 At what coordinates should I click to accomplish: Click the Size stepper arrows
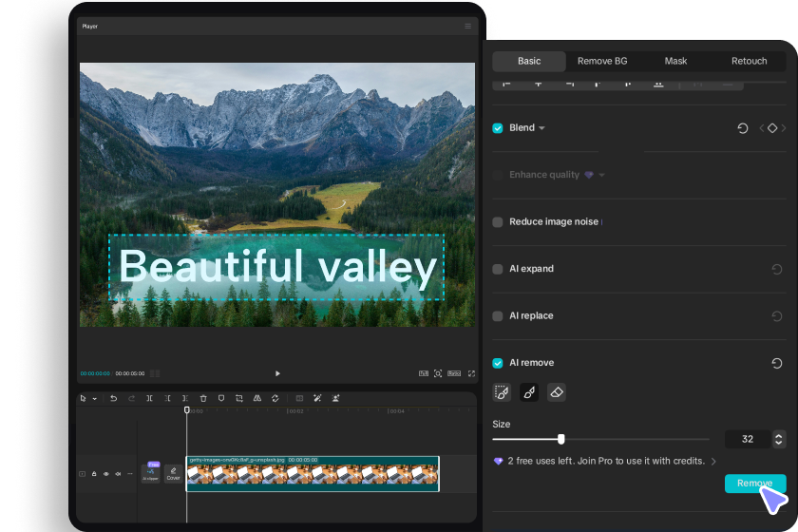tap(778, 439)
